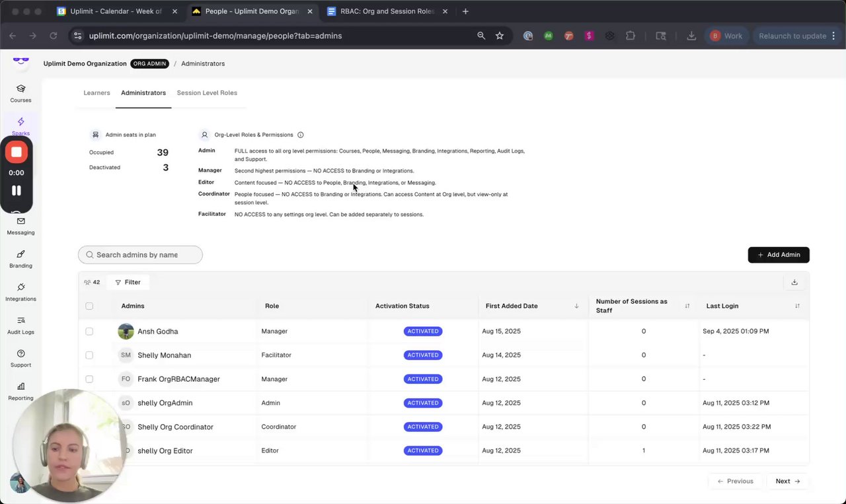Select the checkbox for Ansh Godha

(89, 332)
